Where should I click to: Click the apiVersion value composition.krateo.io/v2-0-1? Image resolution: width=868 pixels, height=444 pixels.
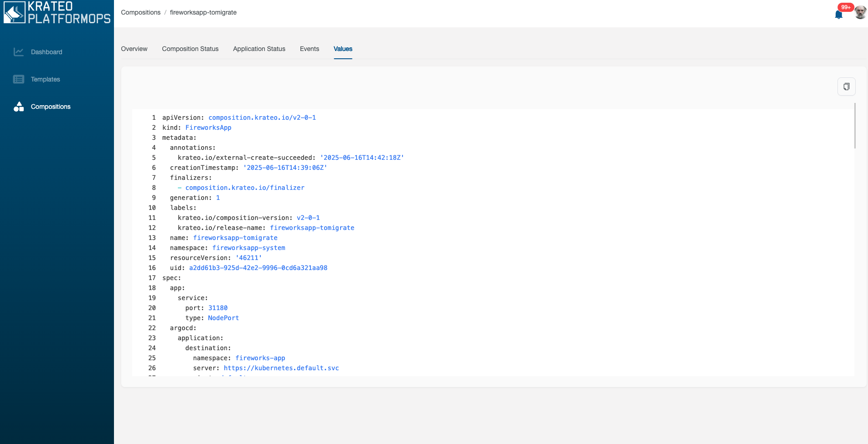tap(262, 117)
